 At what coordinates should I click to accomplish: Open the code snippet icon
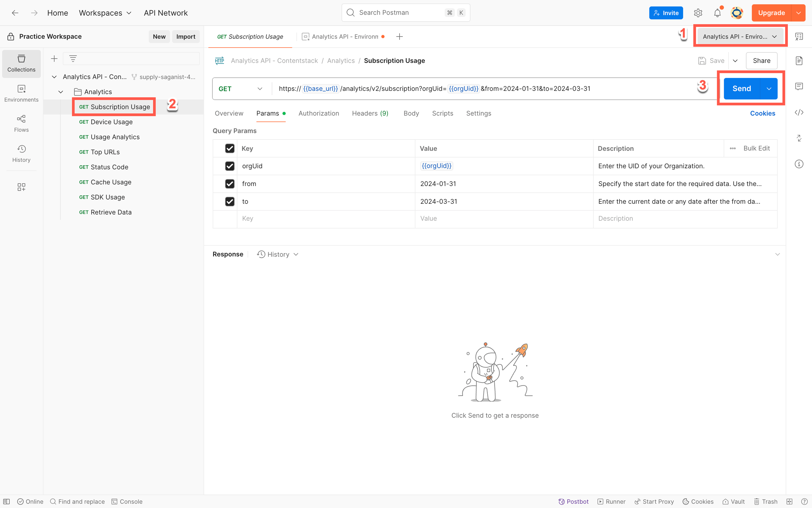click(x=799, y=112)
